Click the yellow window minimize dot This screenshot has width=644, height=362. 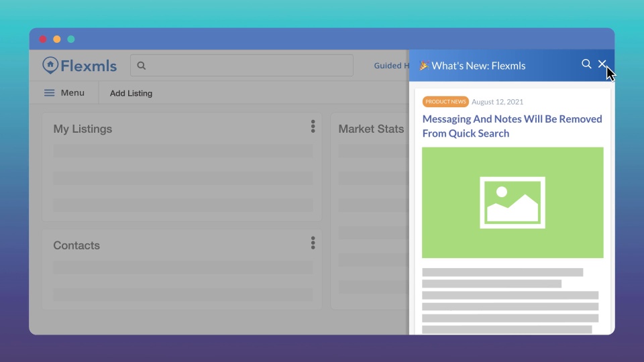[x=57, y=39]
